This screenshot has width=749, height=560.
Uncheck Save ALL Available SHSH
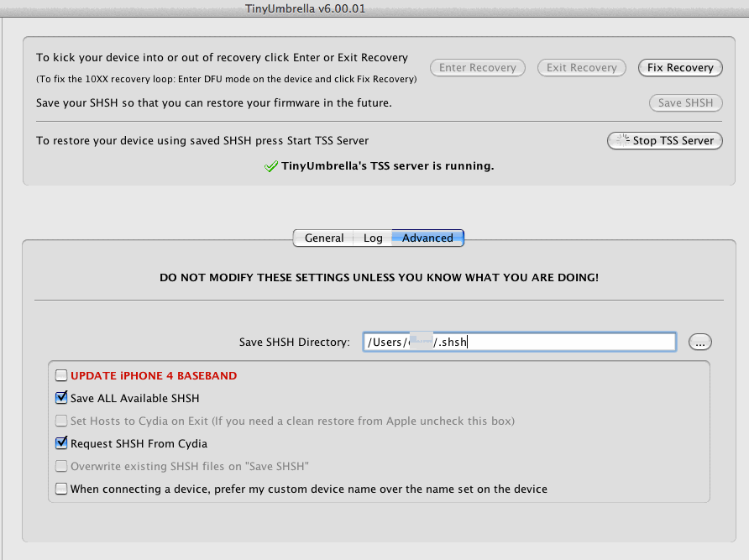61,398
